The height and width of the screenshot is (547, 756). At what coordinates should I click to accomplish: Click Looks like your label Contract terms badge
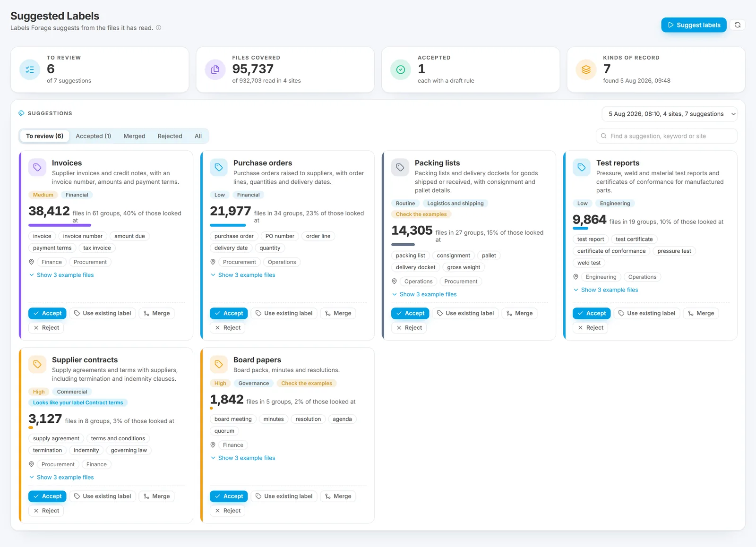coord(78,403)
